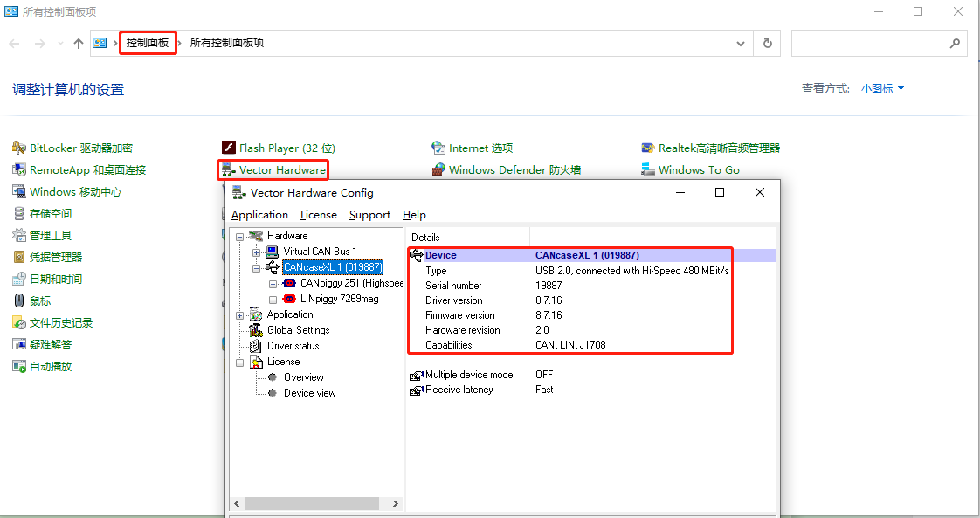Collapse the License tree node
980x518 pixels.
[x=239, y=363]
